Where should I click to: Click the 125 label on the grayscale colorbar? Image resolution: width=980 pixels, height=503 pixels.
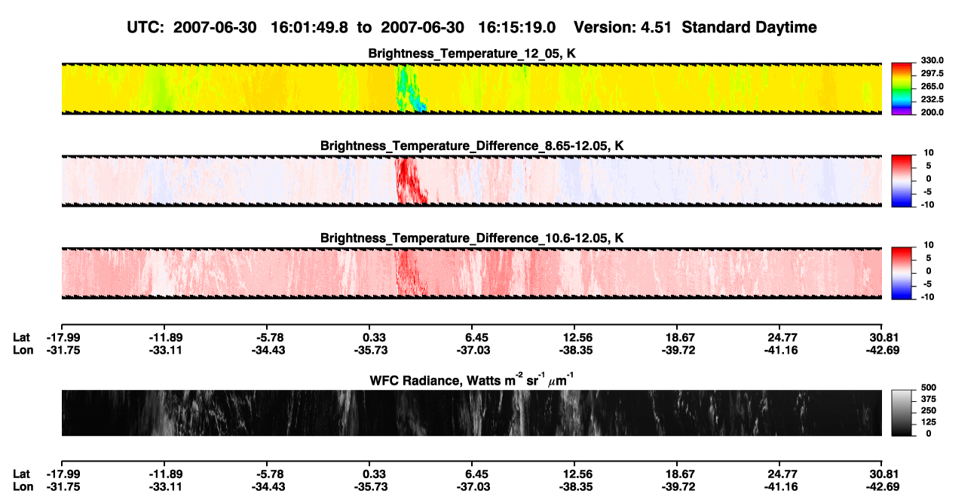point(929,422)
